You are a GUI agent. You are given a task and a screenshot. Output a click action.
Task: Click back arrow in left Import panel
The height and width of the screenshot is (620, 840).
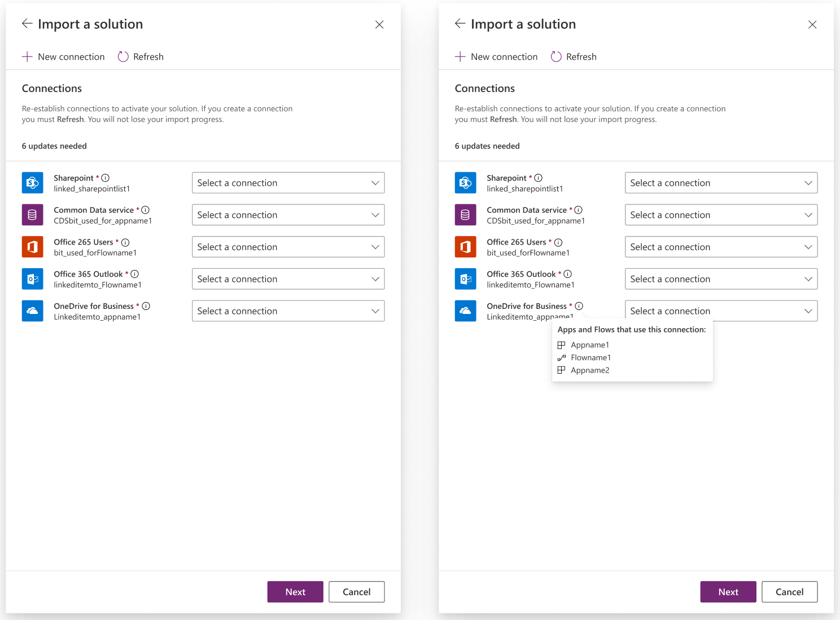[x=27, y=23]
